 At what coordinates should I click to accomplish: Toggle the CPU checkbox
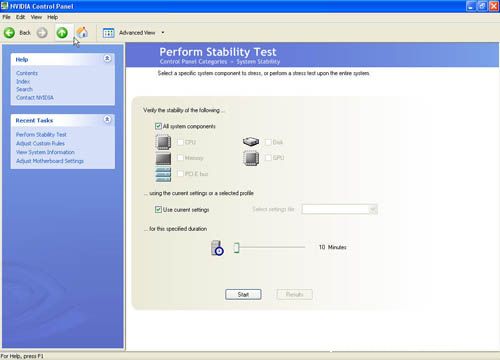[x=180, y=142]
